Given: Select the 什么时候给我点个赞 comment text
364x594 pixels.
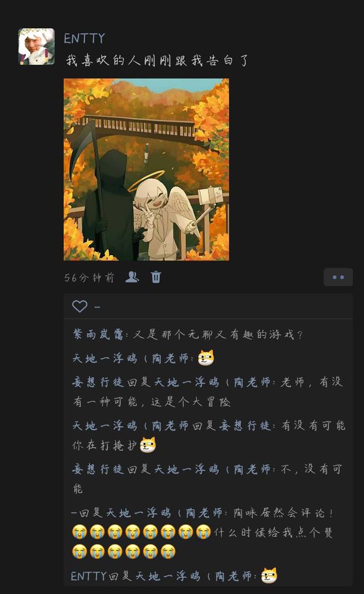Looking at the screenshot, I should pos(273,532).
